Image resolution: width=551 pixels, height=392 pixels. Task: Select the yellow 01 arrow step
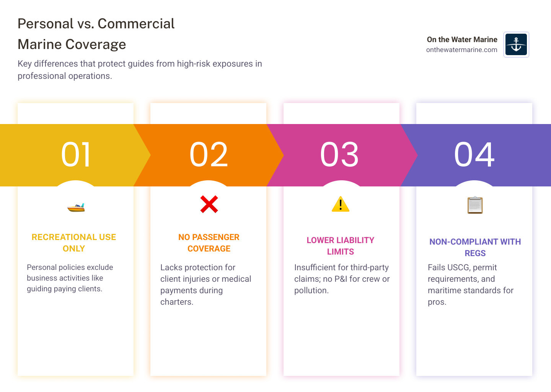click(x=76, y=155)
